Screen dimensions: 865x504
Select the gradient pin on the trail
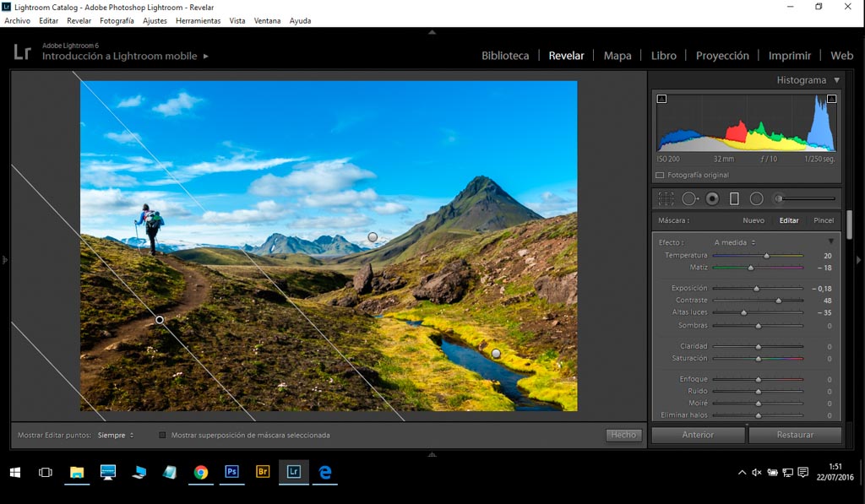pyautogui.click(x=160, y=320)
